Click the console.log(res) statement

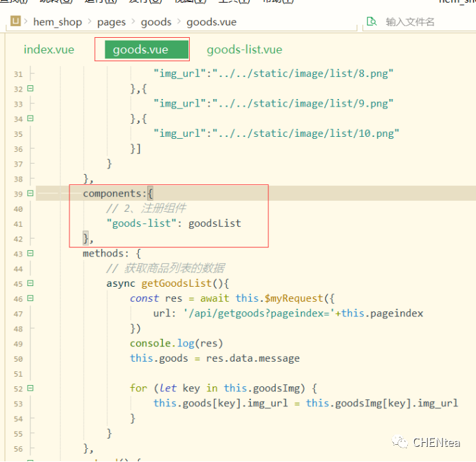coord(176,343)
